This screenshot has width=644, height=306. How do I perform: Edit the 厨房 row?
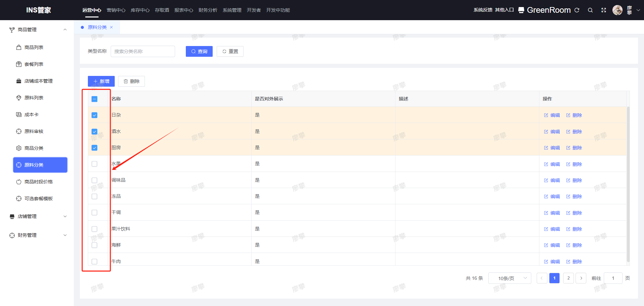tap(552, 148)
